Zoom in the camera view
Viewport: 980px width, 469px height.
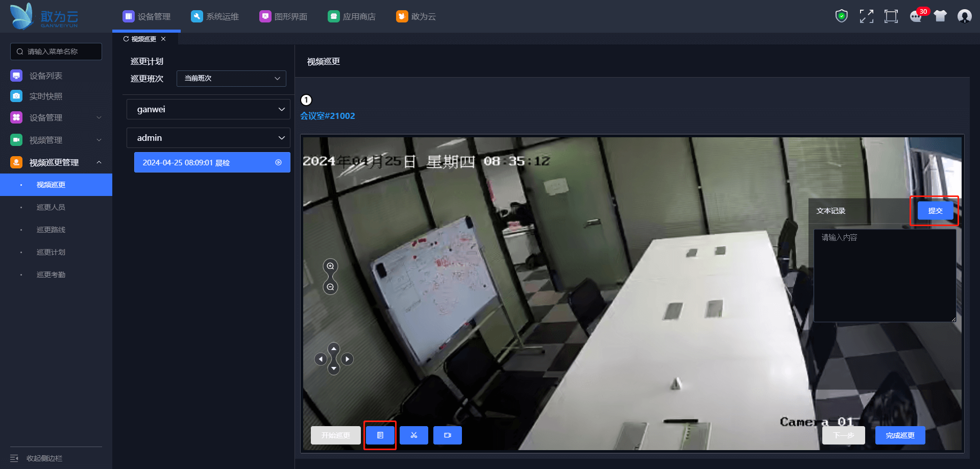click(330, 266)
